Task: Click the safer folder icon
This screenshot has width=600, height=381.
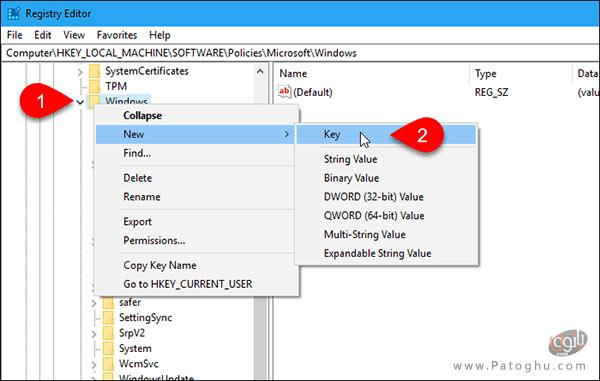Action: (x=108, y=302)
